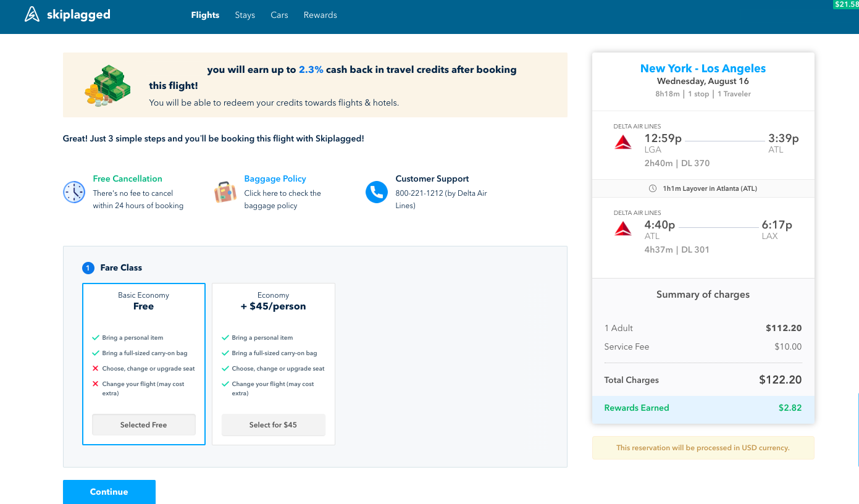Viewport: 859px width, 504px height.
Task: Expand the 1h1m Layover in Atlanta row
Action: [703, 188]
